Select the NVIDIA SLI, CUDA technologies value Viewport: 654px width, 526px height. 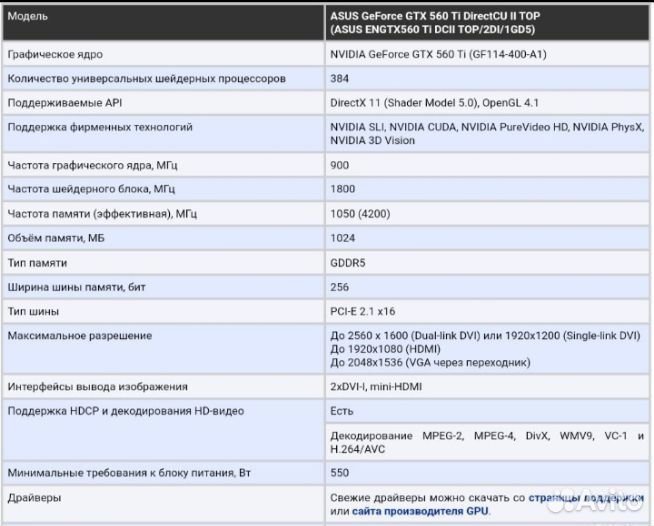(487, 133)
